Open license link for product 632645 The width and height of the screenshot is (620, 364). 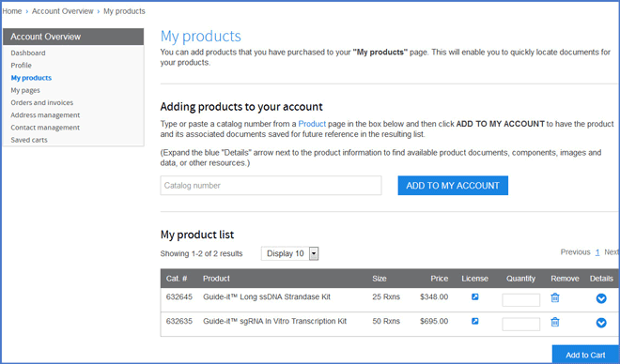[475, 296]
